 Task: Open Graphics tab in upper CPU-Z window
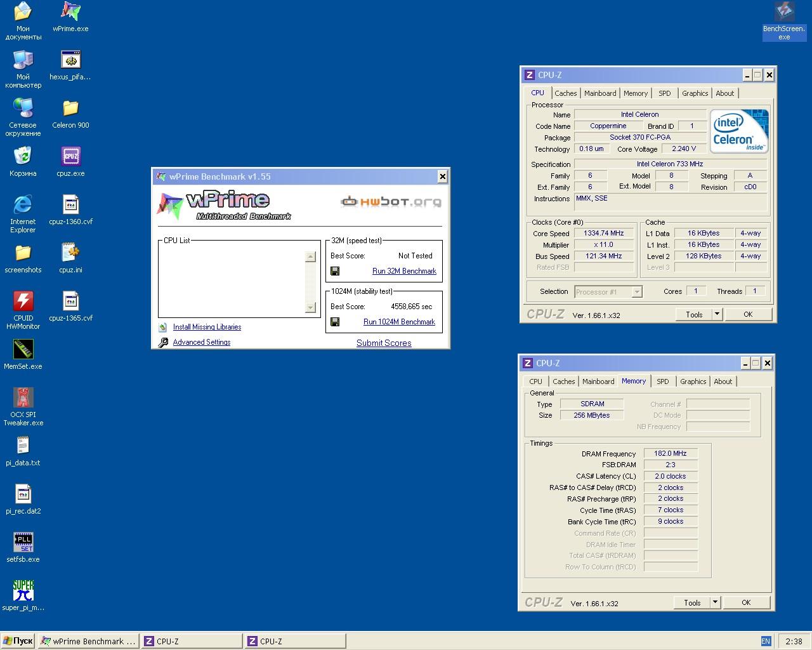pyautogui.click(x=695, y=93)
